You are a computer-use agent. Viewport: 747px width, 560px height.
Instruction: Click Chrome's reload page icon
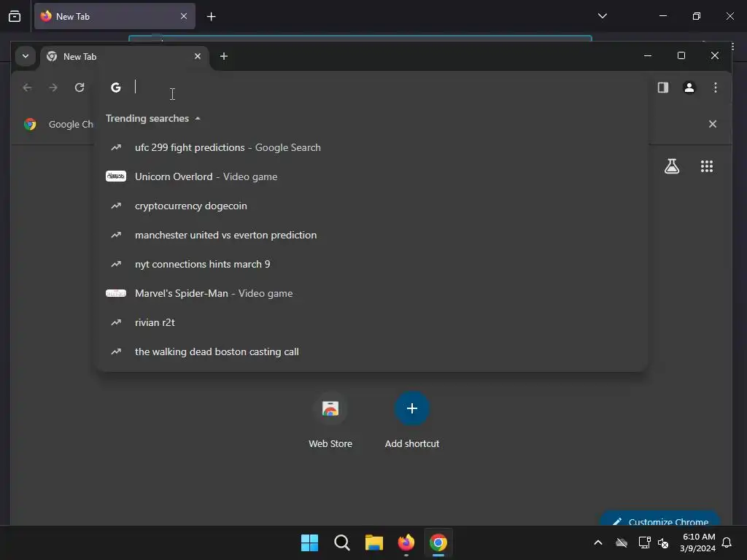(80, 87)
